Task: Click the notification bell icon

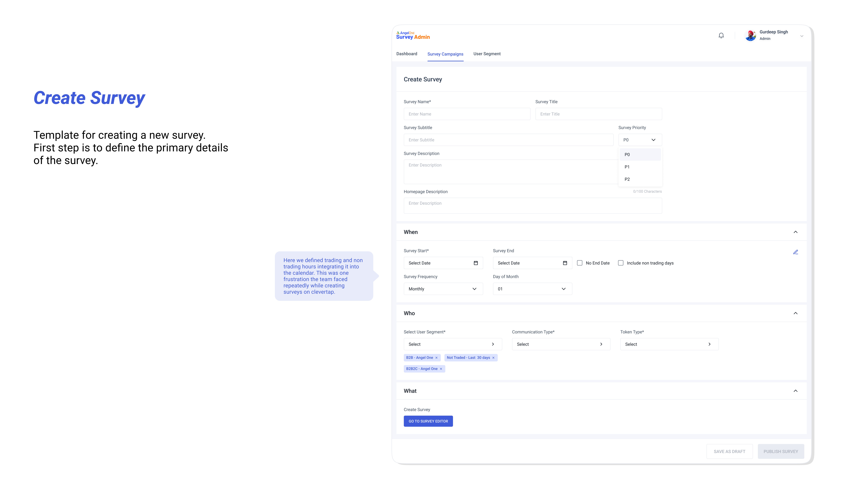Action: (721, 35)
